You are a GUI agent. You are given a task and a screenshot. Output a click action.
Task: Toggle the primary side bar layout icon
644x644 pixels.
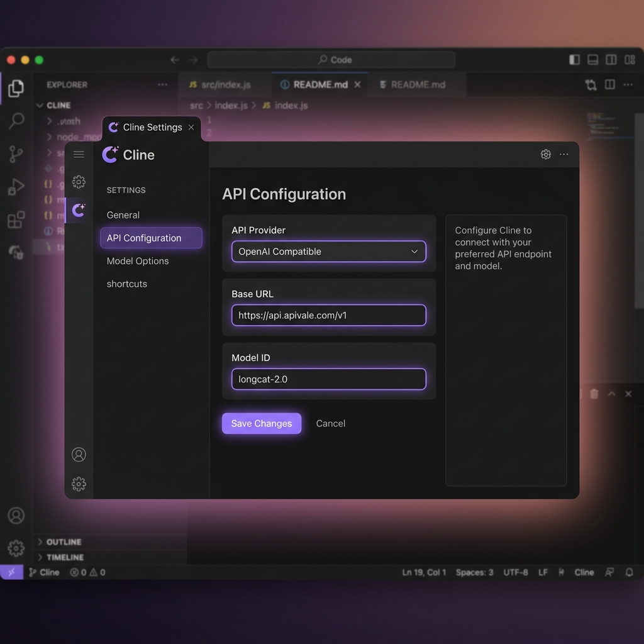[575, 60]
